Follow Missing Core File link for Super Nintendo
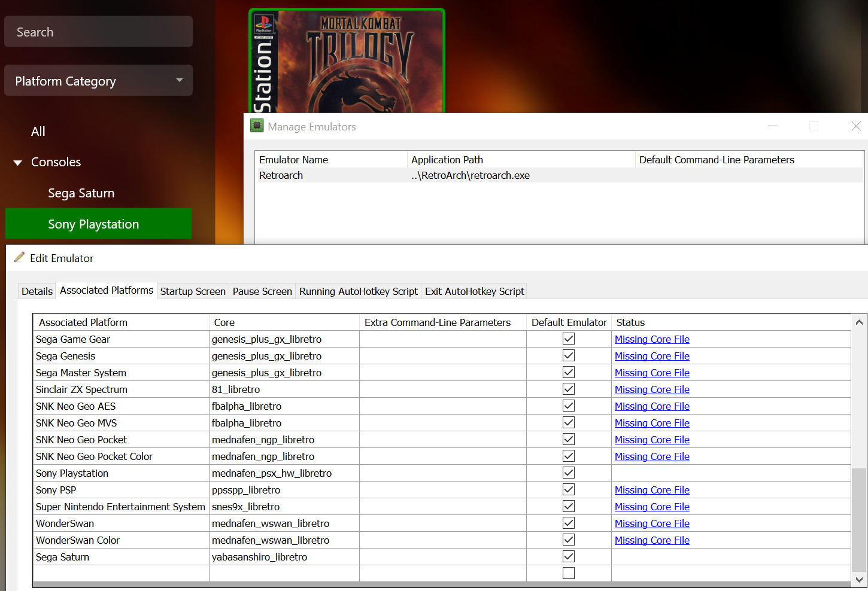The width and height of the screenshot is (868, 591). coord(652,507)
